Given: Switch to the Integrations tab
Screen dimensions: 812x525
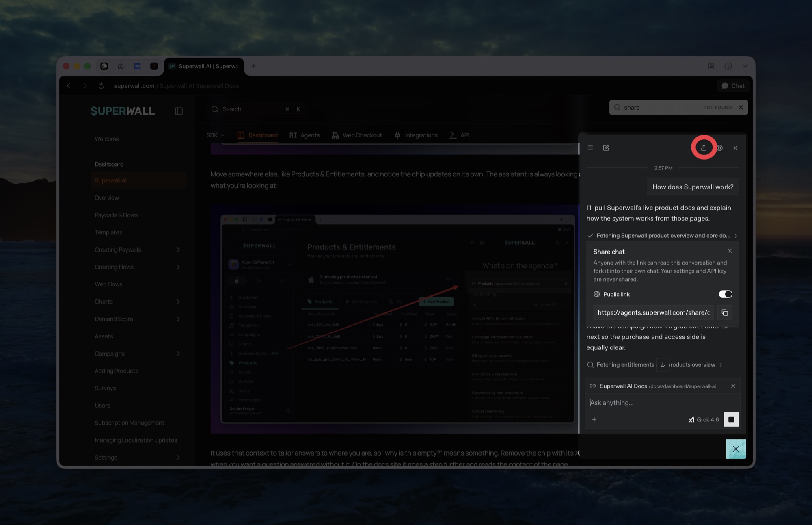Looking at the screenshot, I should point(416,135).
